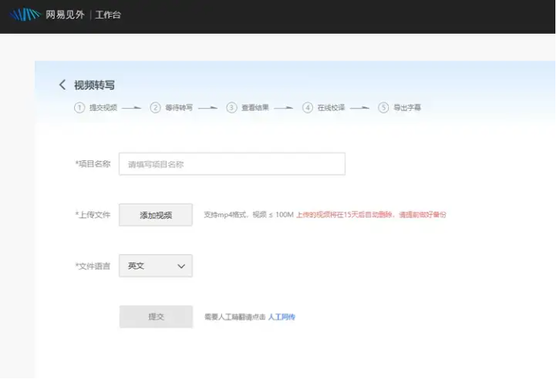Click the grey 提交 submit button
Viewport: 557px width, 392px height.
(x=156, y=316)
